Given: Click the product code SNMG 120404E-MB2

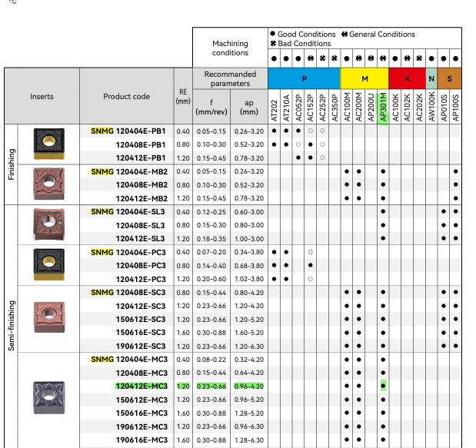Looking at the screenshot, I should (x=129, y=171).
